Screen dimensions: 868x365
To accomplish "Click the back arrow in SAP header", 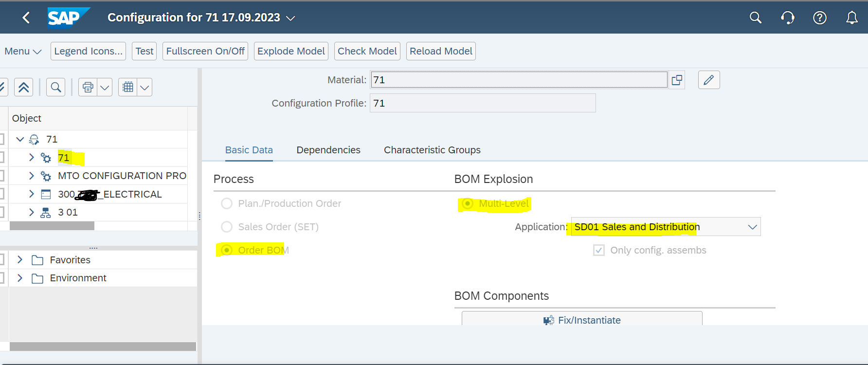I will pyautogui.click(x=26, y=18).
